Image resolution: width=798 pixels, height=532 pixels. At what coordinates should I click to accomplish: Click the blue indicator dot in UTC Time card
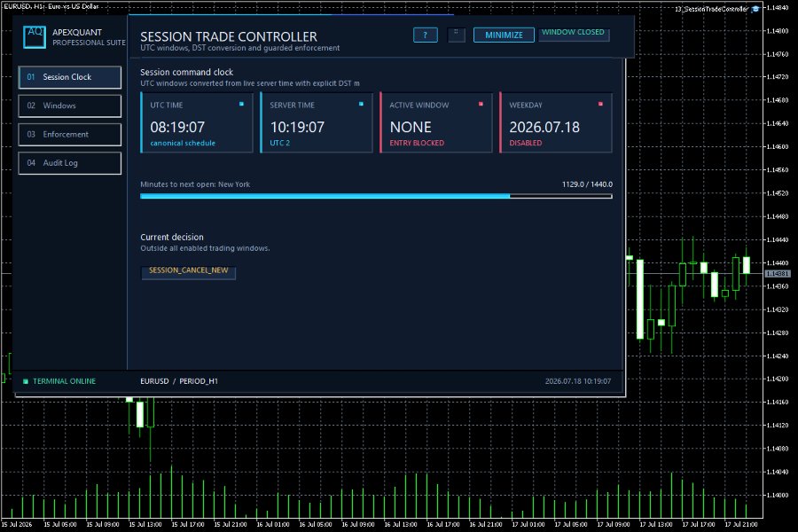241,104
